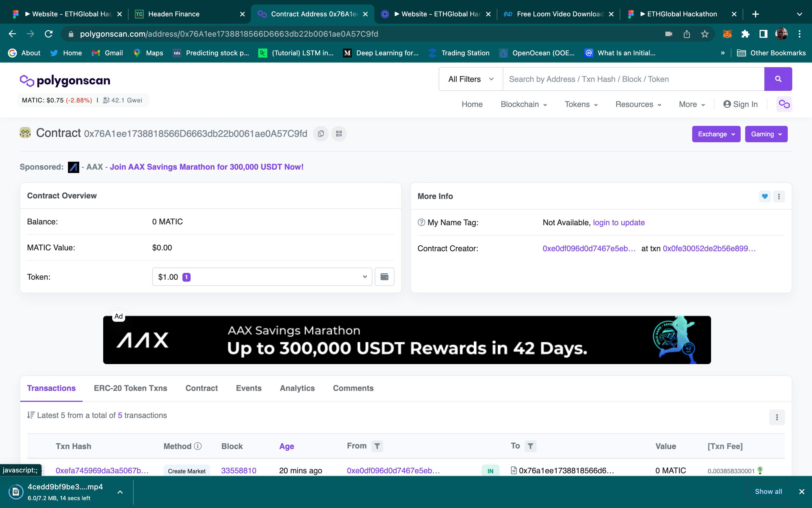Image resolution: width=812 pixels, height=508 pixels.
Task: Click the blue heart icon in More Info
Action: pos(765,196)
